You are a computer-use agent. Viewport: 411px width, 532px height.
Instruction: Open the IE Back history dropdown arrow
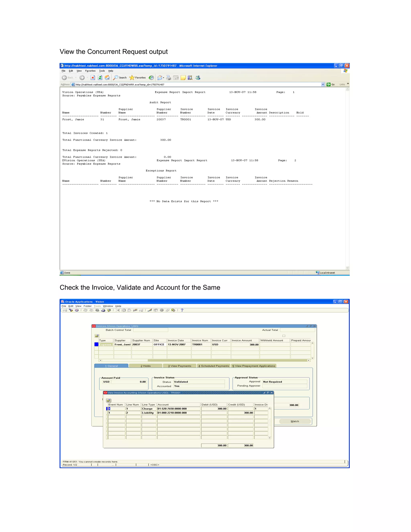click(x=76, y=78)
